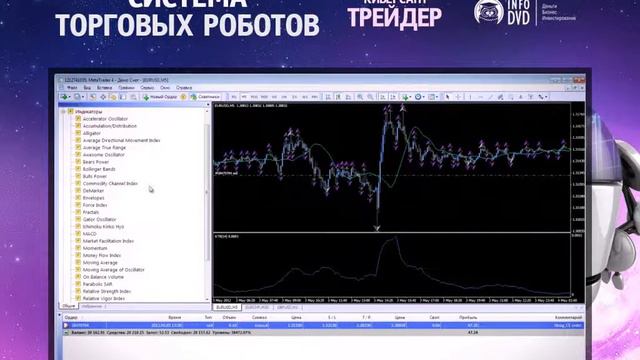Show the Market Watch window icon
This screenshot has width=640, height=360.
[93, 97]
